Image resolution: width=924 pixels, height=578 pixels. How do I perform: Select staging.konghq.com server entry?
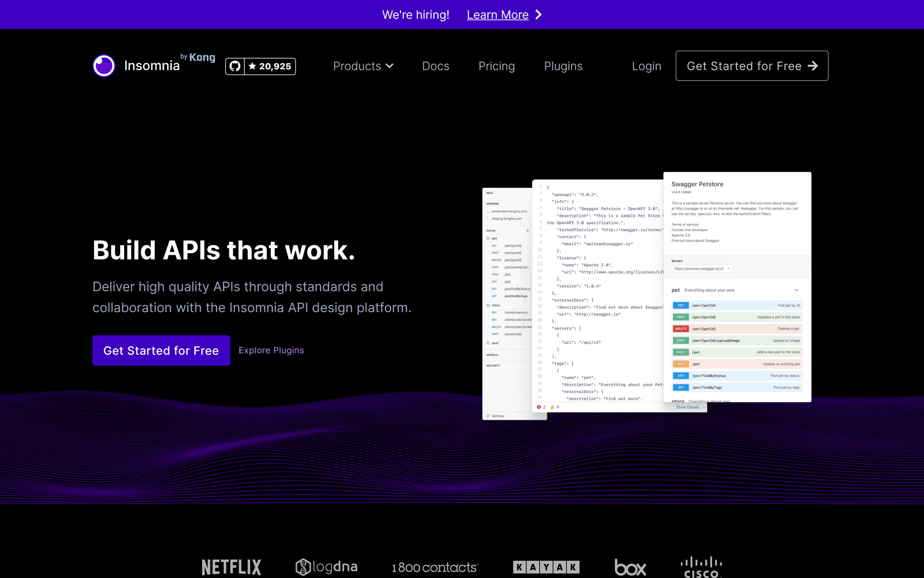[x=506, y=219]
